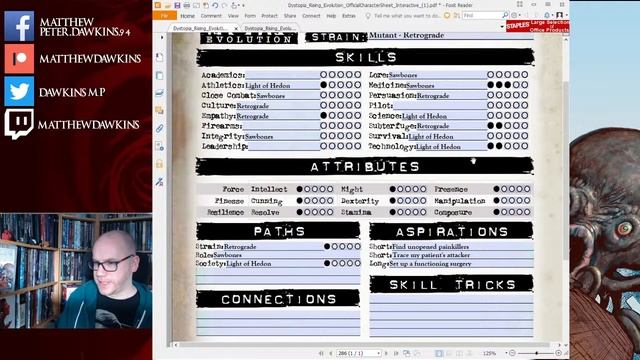The width and height of the screenshot is (640, 360).
Task: Open the page number dropdown arrow
Action: click(x=379, y=353)
